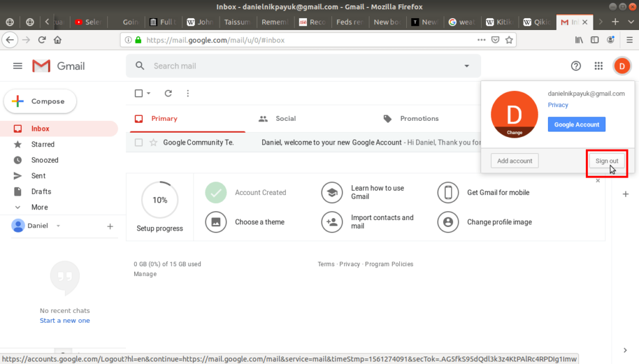639x364 pixels.
Task: Dismiss the setup progress panel
Action: tap(598, 181)
